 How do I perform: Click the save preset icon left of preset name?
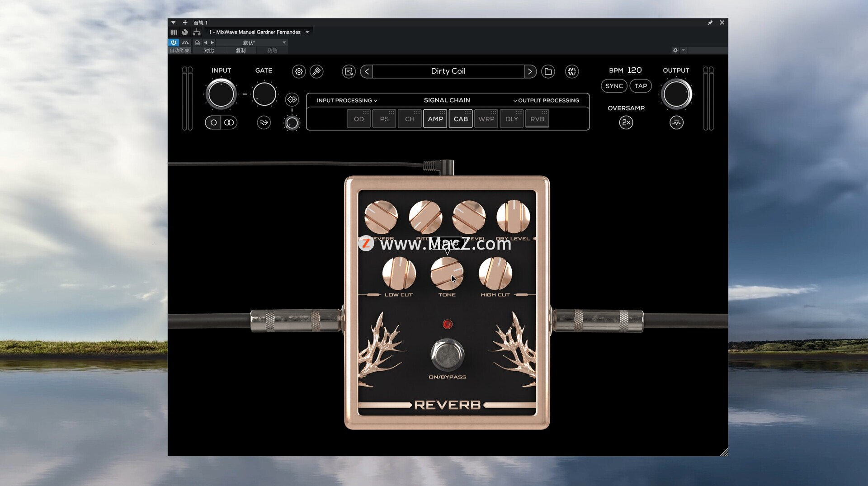349,71
